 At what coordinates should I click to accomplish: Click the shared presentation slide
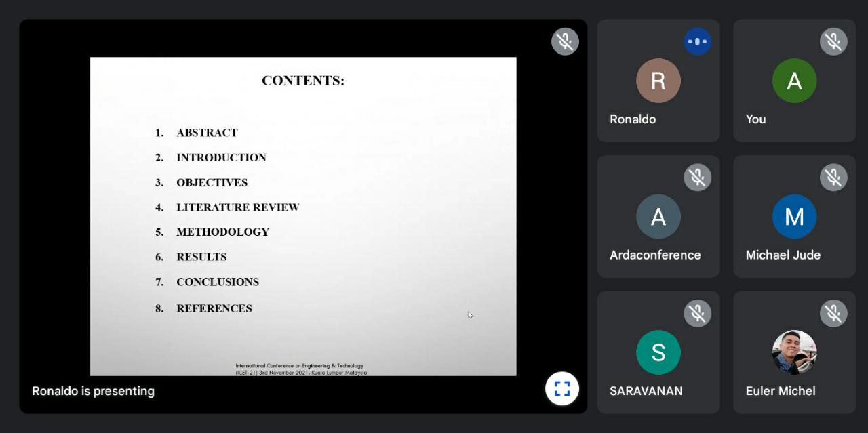tap(303, 216)
